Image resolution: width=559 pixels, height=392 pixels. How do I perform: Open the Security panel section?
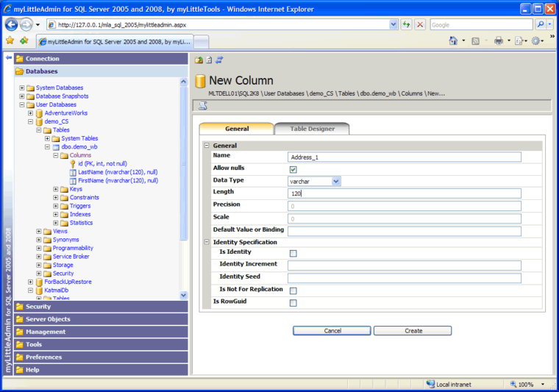coord(101,307)
